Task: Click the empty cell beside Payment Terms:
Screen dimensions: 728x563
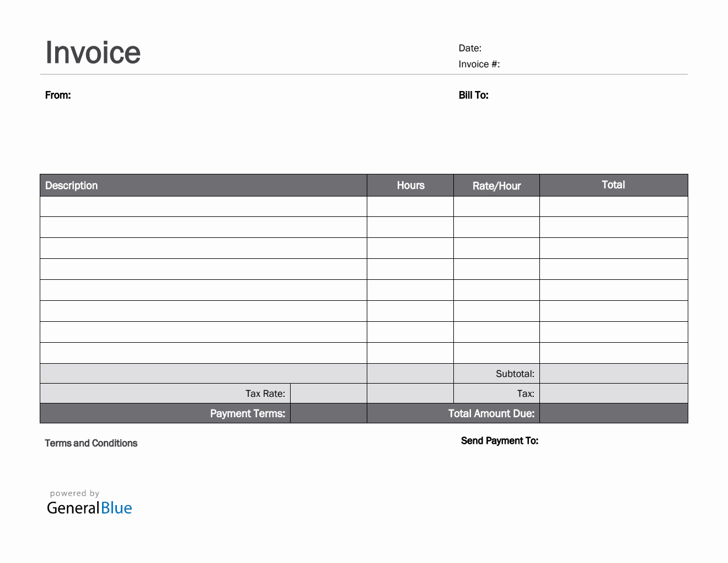Action: tap(328, 413)
